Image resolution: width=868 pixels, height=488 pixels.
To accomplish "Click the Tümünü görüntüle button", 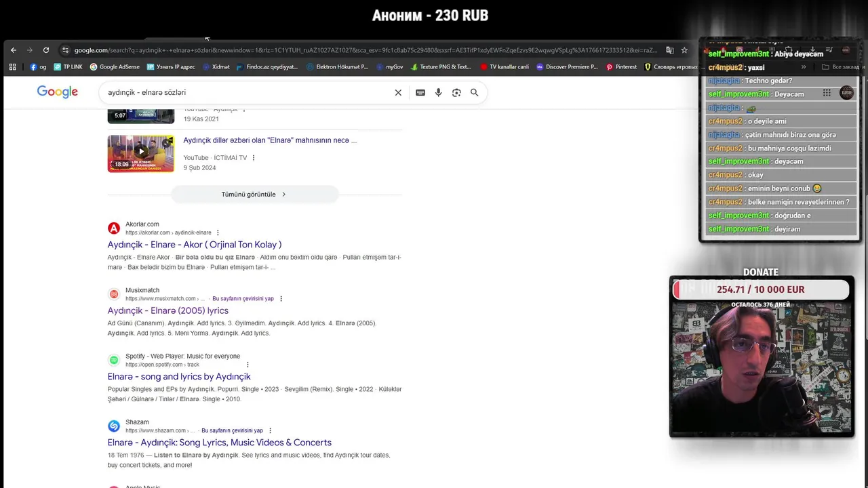I will click(254, 195).
